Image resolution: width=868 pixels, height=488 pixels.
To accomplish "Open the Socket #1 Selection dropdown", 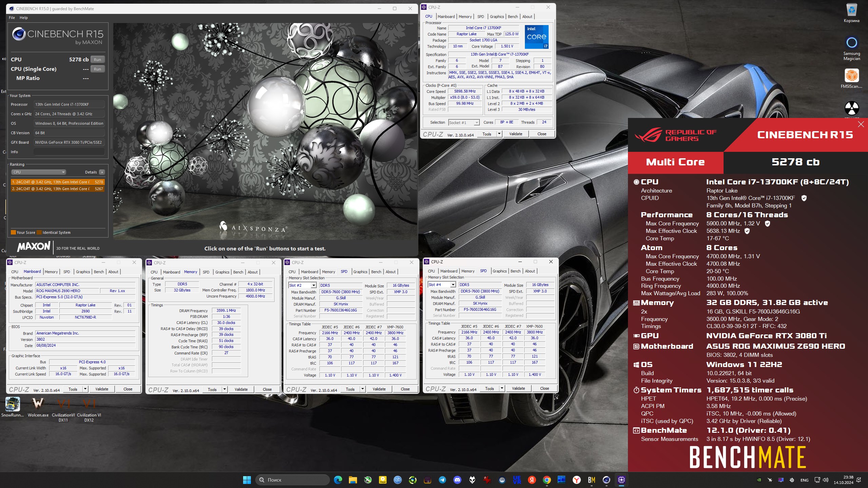I will pyautogui.click(x=464, y=122).
